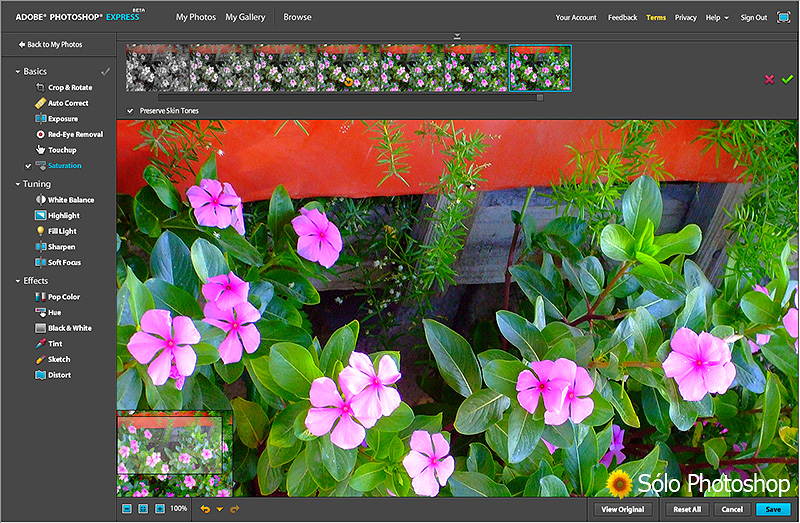Undo the last edit
800x523 pixels.
(x=205, y=509)
